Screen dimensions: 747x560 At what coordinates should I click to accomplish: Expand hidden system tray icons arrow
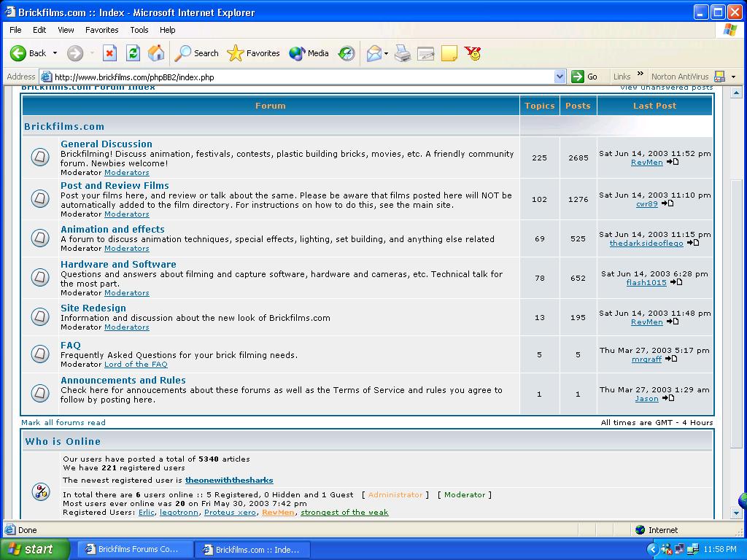(653, 550)
